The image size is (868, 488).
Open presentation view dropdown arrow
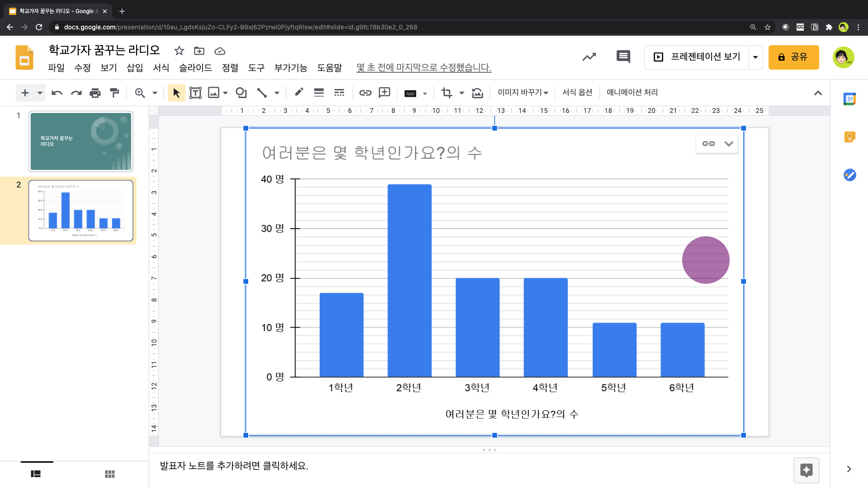coord(755,57)
